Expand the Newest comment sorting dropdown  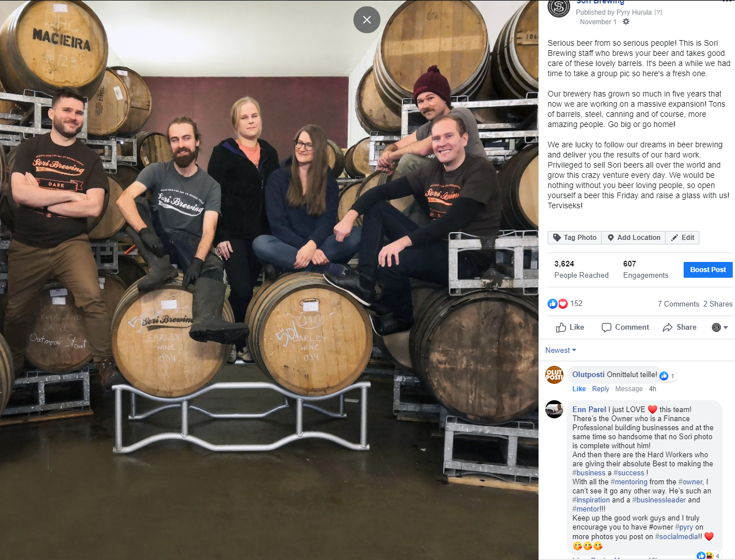pyautogui.click(x=561, y=351)
